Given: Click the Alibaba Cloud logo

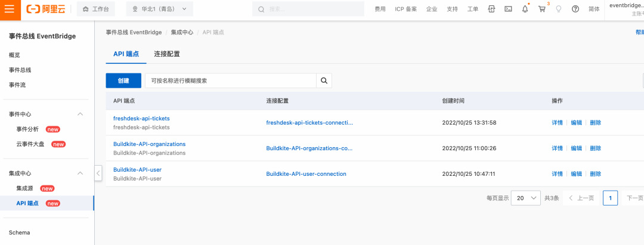Looking at the screenshot, I should click(x=45, y=9).
